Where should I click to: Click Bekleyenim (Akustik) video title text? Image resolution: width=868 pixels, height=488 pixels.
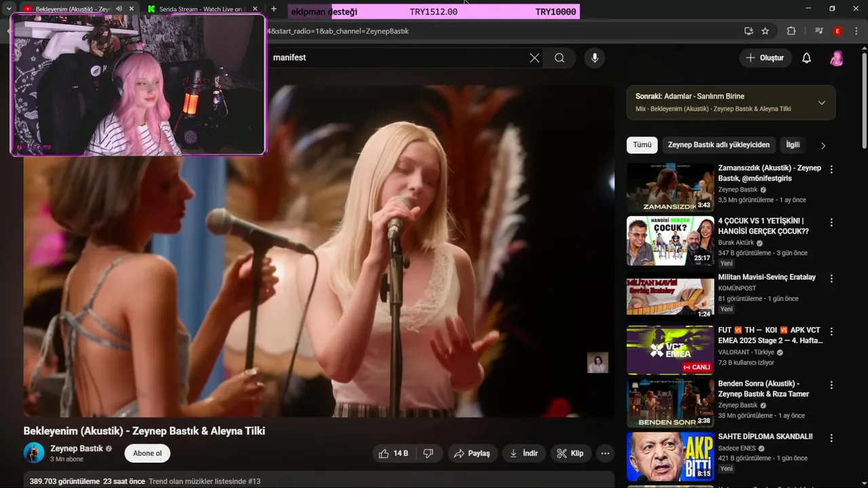click(x=144, y=431)
